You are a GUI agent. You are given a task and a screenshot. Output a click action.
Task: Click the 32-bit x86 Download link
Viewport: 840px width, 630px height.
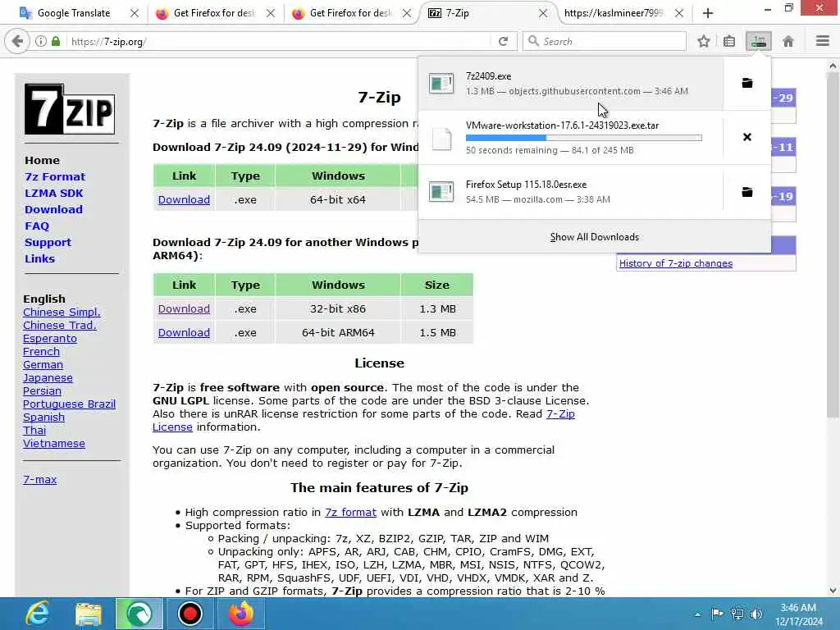point(184,309)
